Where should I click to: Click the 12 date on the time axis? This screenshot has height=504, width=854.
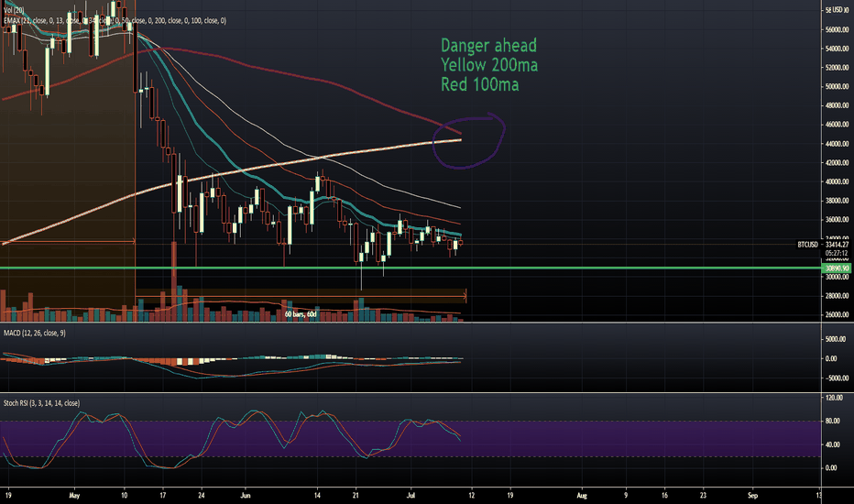471,495
